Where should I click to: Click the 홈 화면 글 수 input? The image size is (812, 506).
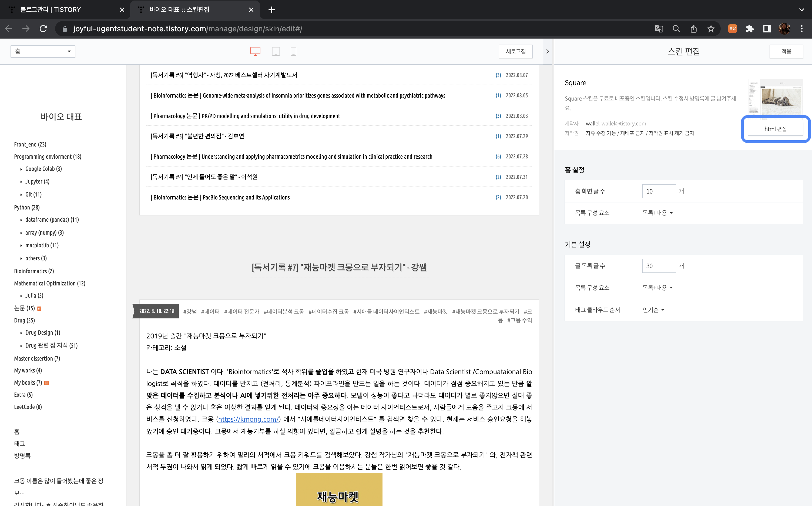(659, 191)
